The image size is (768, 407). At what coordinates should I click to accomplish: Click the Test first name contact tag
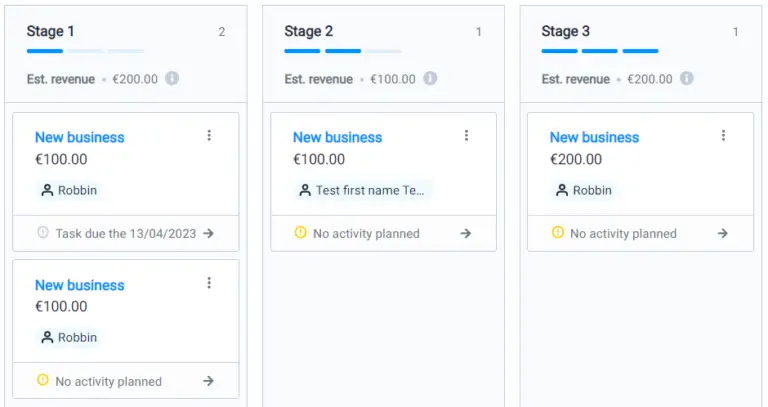click(x=362, y=190)
